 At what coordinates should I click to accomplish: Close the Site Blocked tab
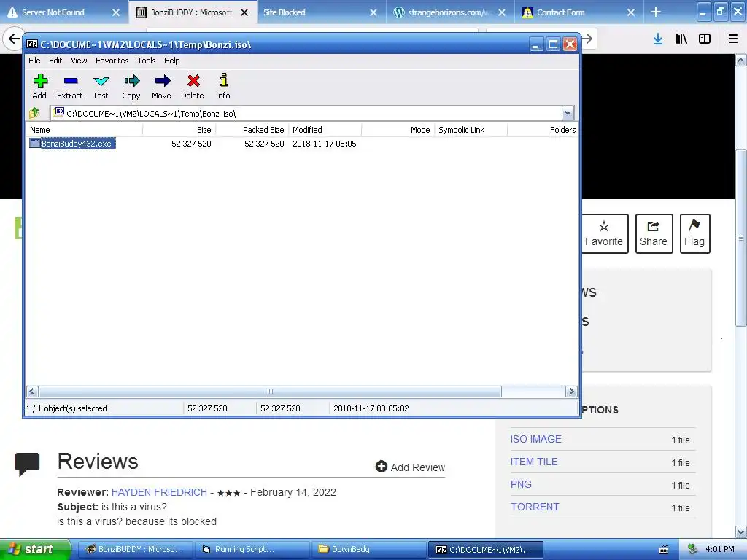pyautogui.click(x=373, y=12)
